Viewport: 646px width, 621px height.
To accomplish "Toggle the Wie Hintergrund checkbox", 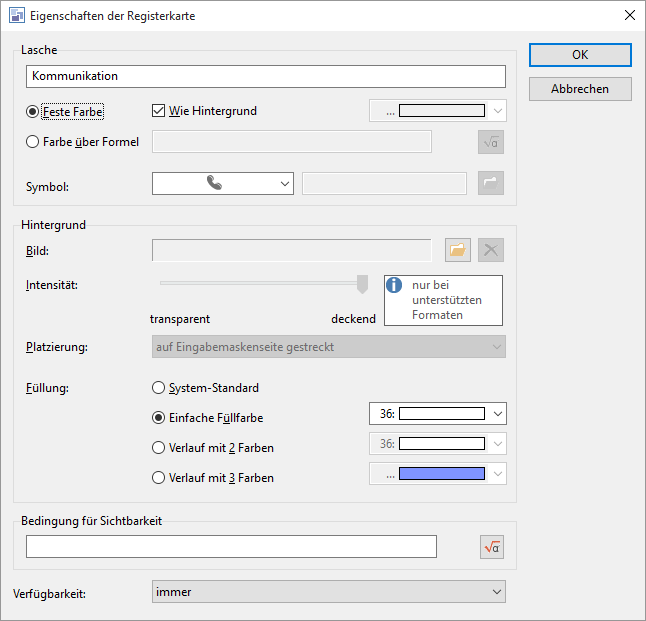I will (x=158, y=111).
